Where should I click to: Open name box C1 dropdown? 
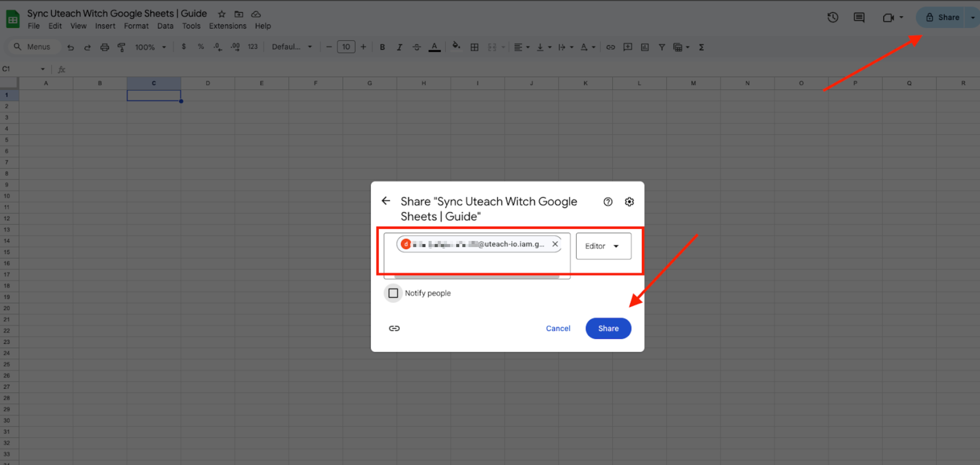point(43,69)
